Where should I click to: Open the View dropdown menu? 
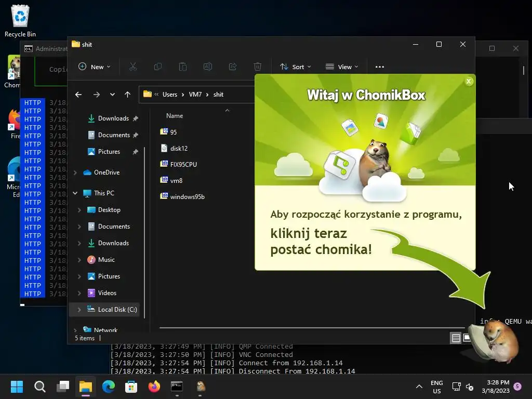342,67
